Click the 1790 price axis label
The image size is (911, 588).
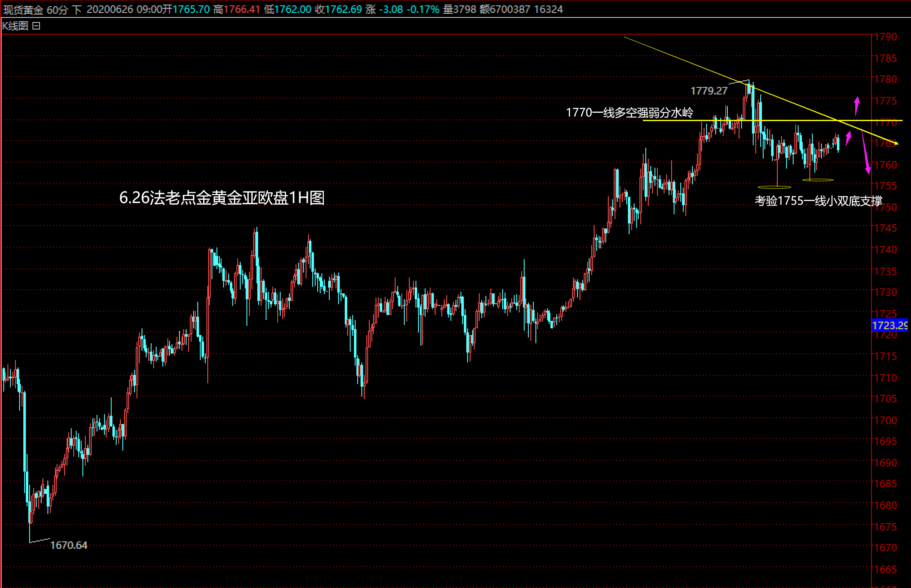[885, 37]
